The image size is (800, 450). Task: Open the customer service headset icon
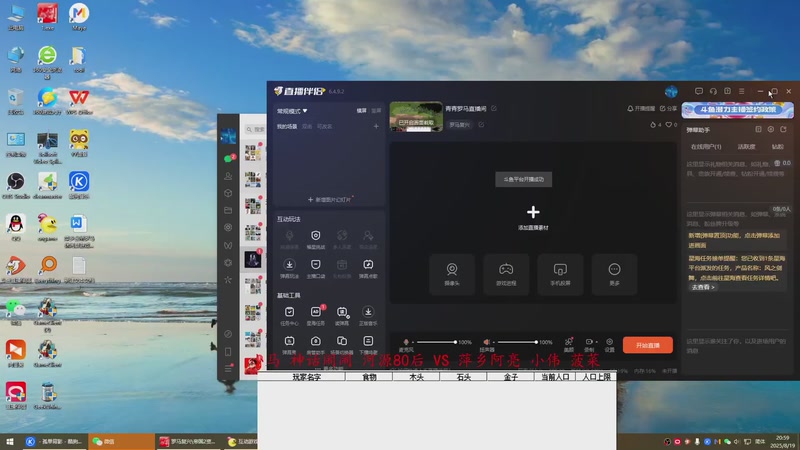click(x=713, y=91)
